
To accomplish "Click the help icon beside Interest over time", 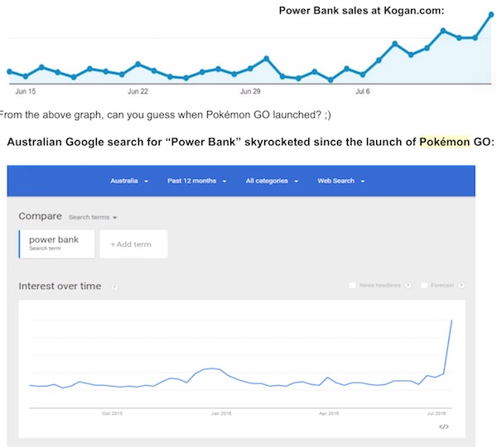I will [x=113, y=287].
